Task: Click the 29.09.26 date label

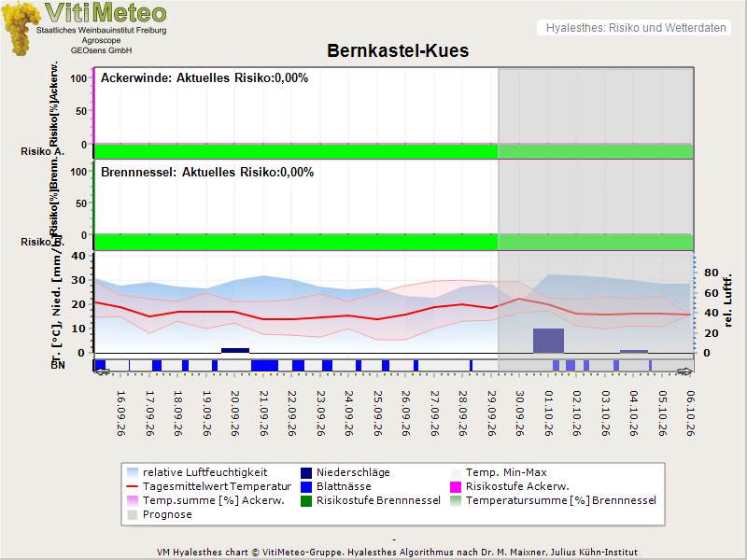Action: tap(491, 413)
